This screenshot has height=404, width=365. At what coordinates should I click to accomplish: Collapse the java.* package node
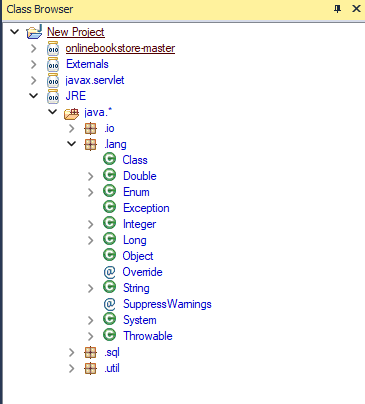point(53,112)
